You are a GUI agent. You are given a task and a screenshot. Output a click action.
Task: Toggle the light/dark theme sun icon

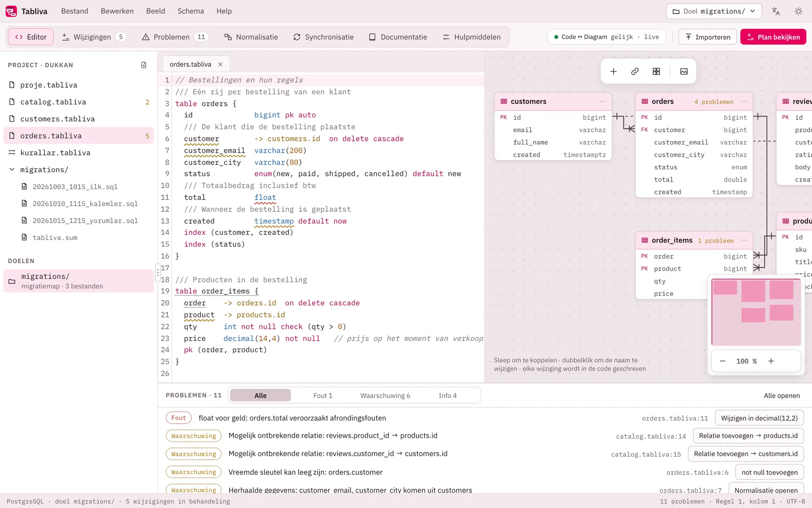[798, 11]
